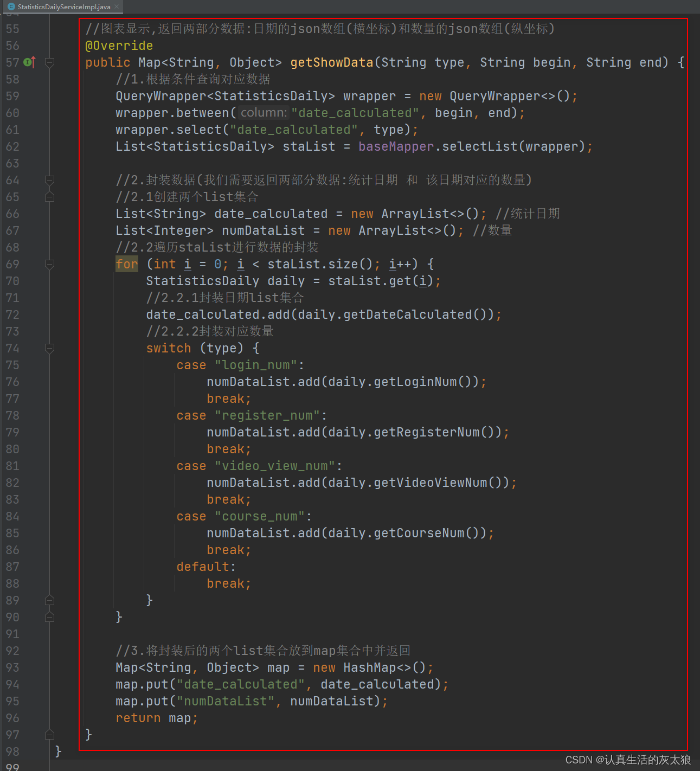The width and height of the screenshot is (700, 771).
Task: Collapse the comment block fold on line 64
Action: coord(49,180)
